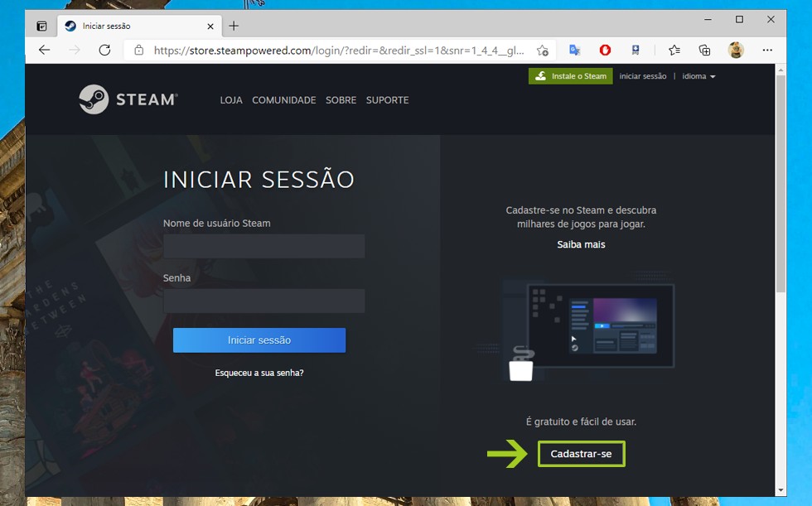
Task: Open the browser settings ellipsis menu
Action: 767,51
